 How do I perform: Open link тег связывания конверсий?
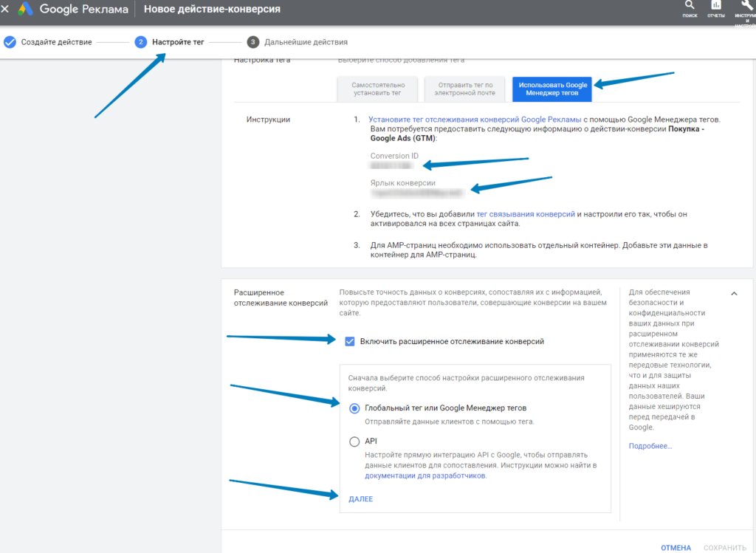(526, 214)
